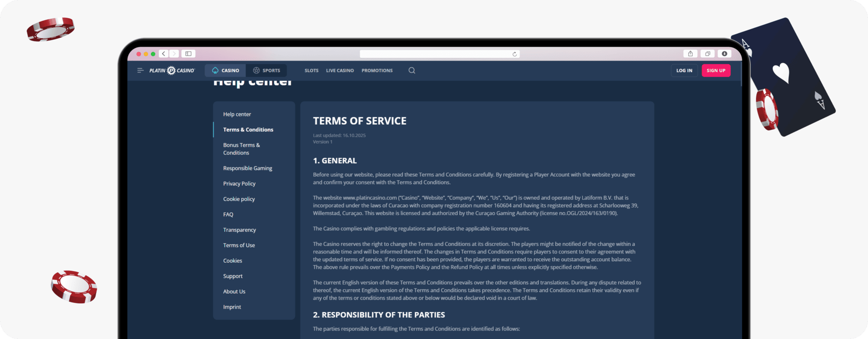Open the Promotions menu item

pos(377,71)
